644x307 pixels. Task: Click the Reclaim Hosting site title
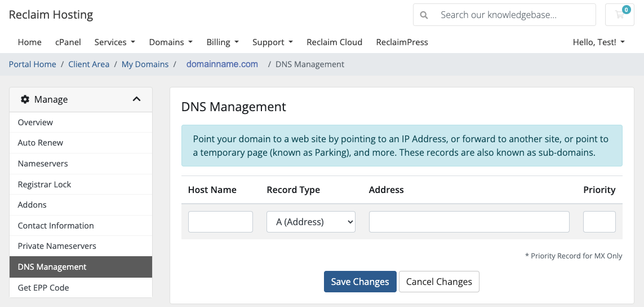(x=51, y=15)
